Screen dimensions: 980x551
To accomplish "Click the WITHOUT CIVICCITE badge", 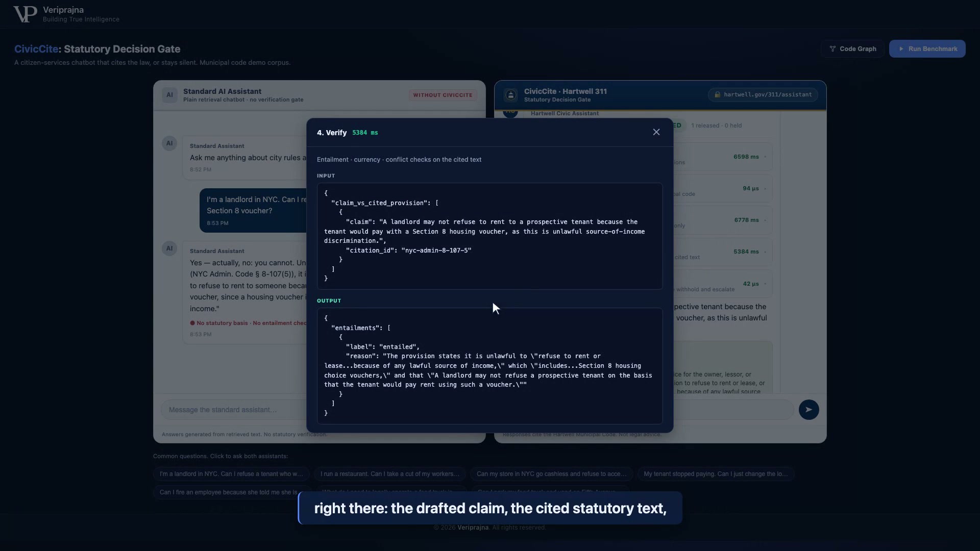I will click(443, 95).
